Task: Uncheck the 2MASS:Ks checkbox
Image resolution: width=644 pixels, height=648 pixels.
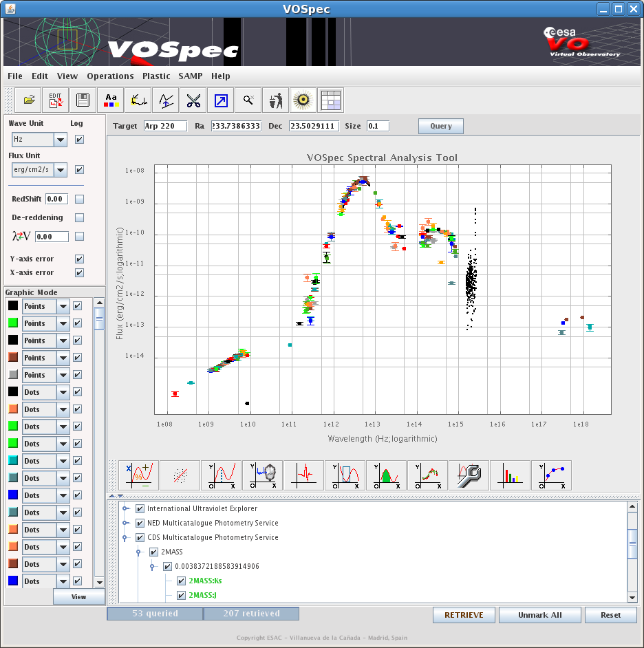Action: click(181, 581)
